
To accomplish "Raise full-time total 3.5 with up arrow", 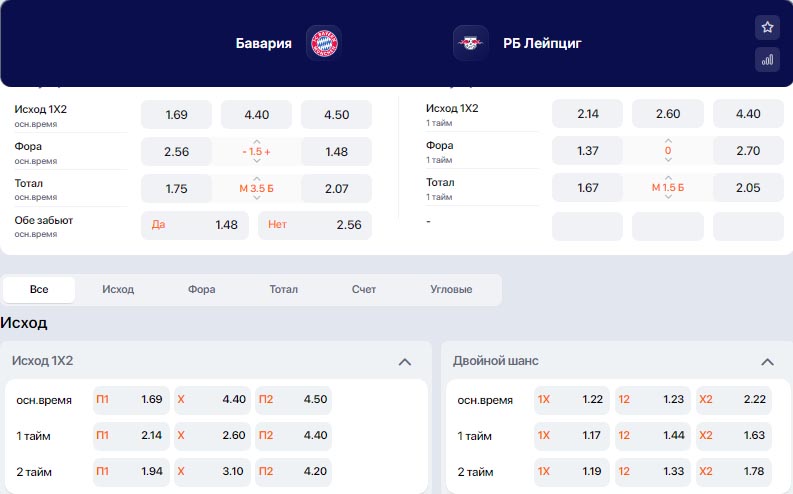I will 257,179.
